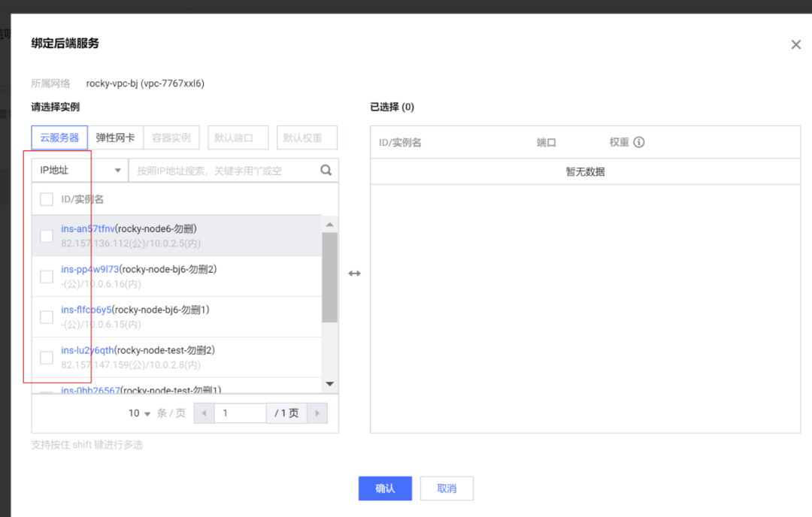The width and height of the screenshot is (812, 517).
Task: Click IP text 82.157.147.159(公)/10.0.2.8(内)
Action: [x=131, y=365]
